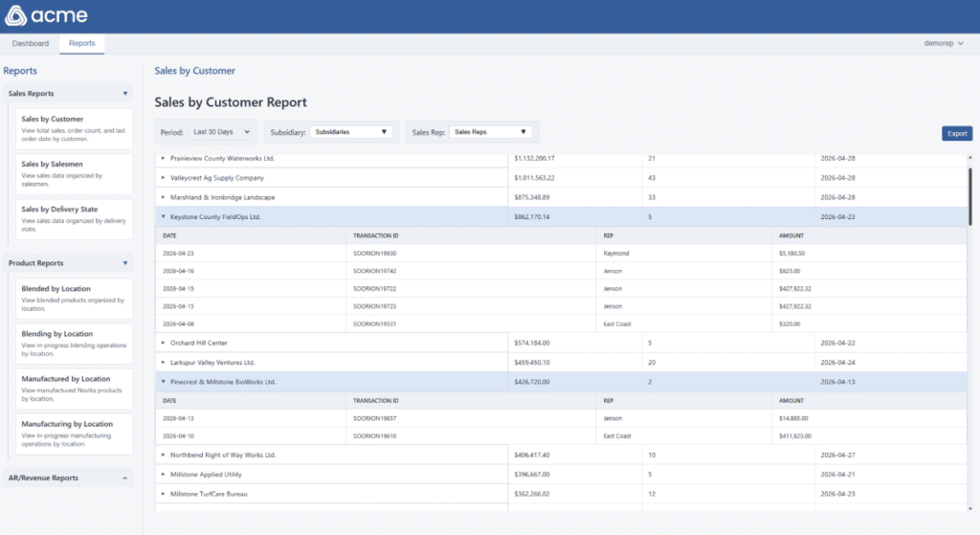Expand the Northbend Right of Way Works row

[163, 455]
